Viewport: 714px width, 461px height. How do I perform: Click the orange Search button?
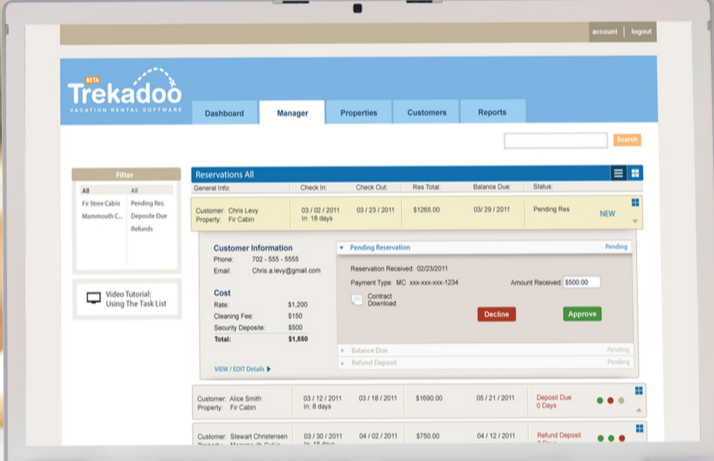point(627,139)
